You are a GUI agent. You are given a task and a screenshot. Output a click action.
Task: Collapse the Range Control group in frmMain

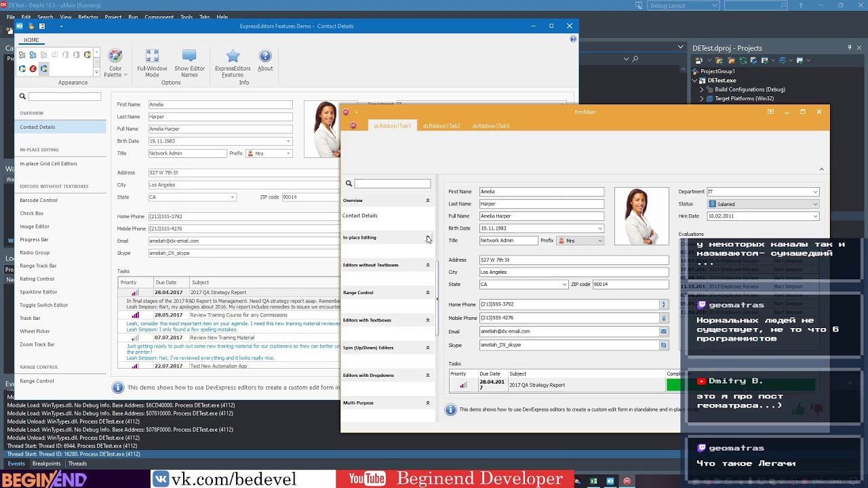pos(427,293)
